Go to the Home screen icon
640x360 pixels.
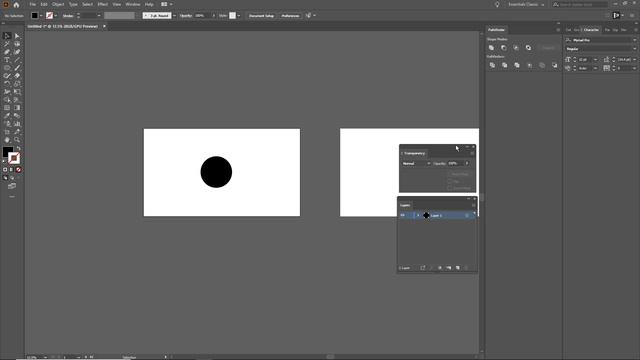point(16,4)
